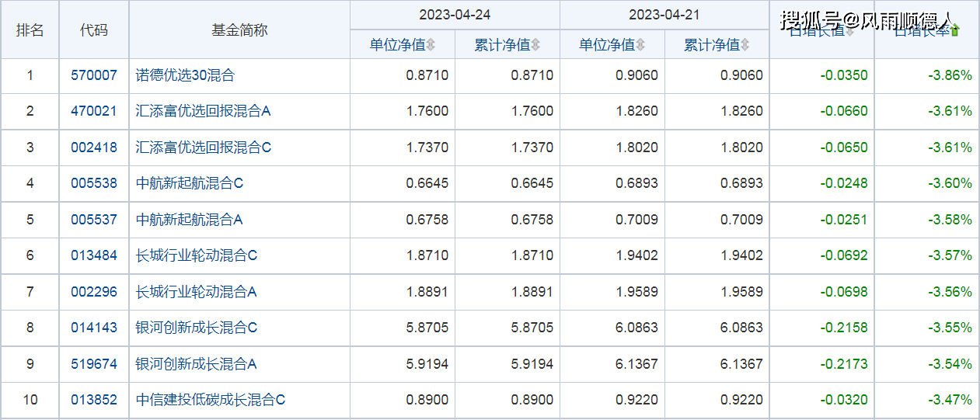The image size is (980, 420).
Task: Open the 诺德优选30混合 fund link
Action: [185, 75]
